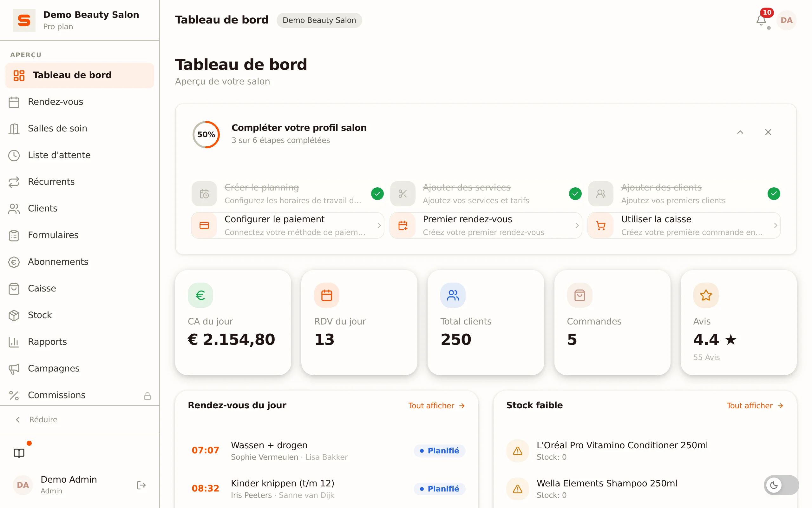Click the calendar-plus icon of Premier rendez-vous
The height and width of the screenshot is (508, 812).
(403, 225)
